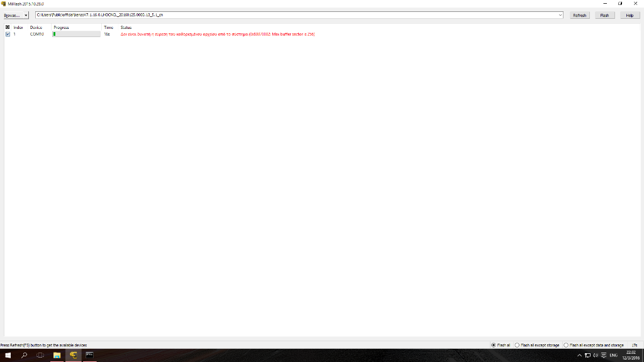644x362 pixels.
Task: Show hidden system tray icons
Action: click(x=579, y=356)
